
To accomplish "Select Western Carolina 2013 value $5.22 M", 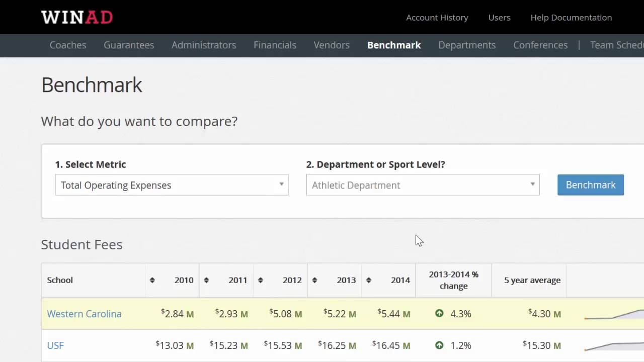I will tap(340, 314).
